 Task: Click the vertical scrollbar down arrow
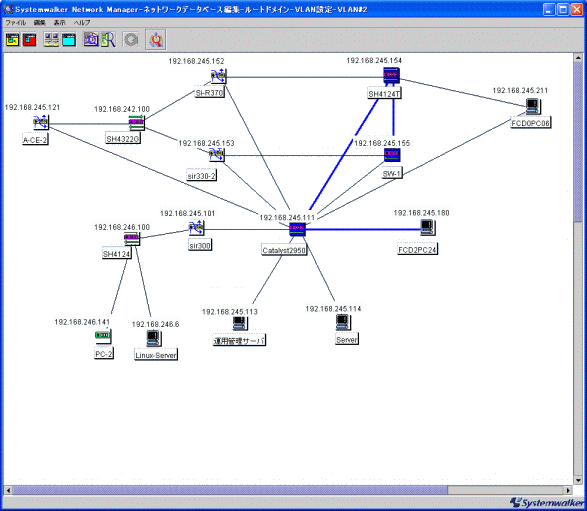(578, 480)
